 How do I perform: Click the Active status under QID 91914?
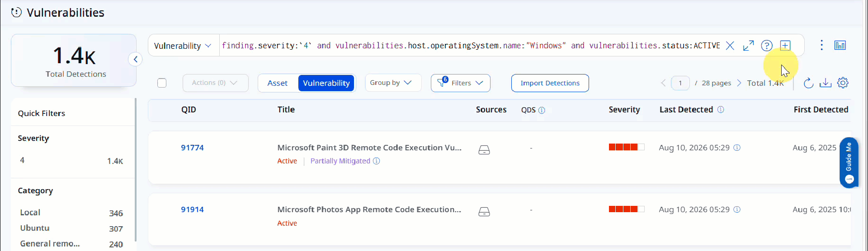(x=287, y=223)
